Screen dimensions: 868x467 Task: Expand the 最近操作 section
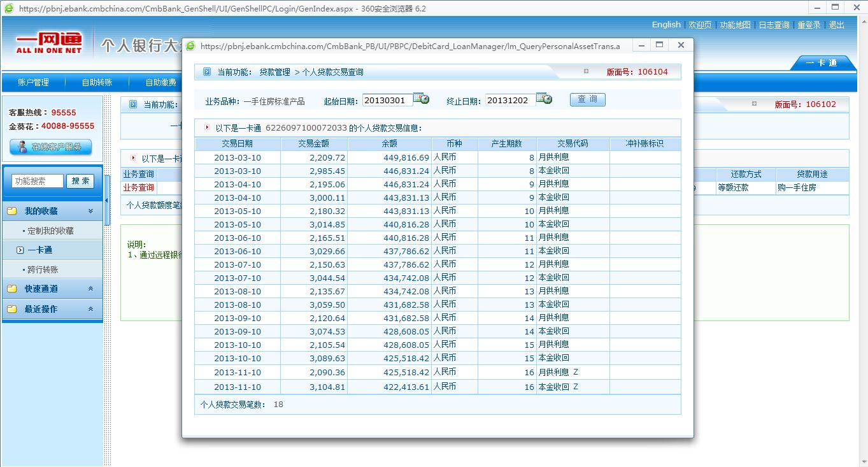pyautogui.click(x=90, y=309)
